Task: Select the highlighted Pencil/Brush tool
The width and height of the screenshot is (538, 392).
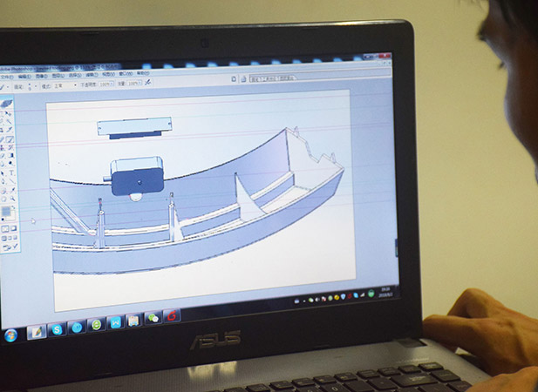Action: [x=10, y=139]
